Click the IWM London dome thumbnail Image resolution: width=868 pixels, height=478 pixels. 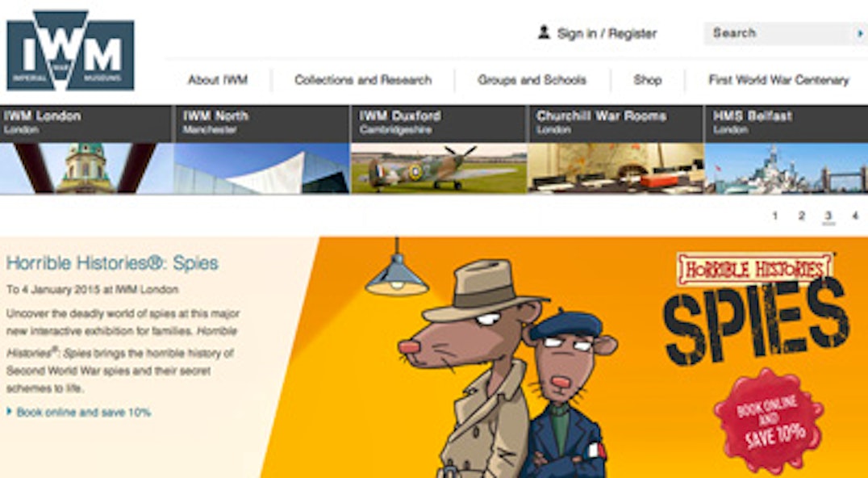86,168
